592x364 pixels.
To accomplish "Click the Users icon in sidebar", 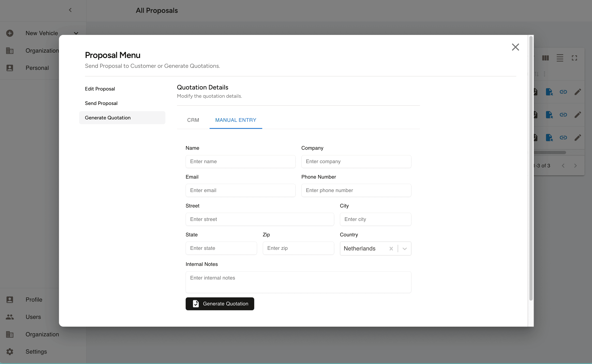I will coord(10,317).
